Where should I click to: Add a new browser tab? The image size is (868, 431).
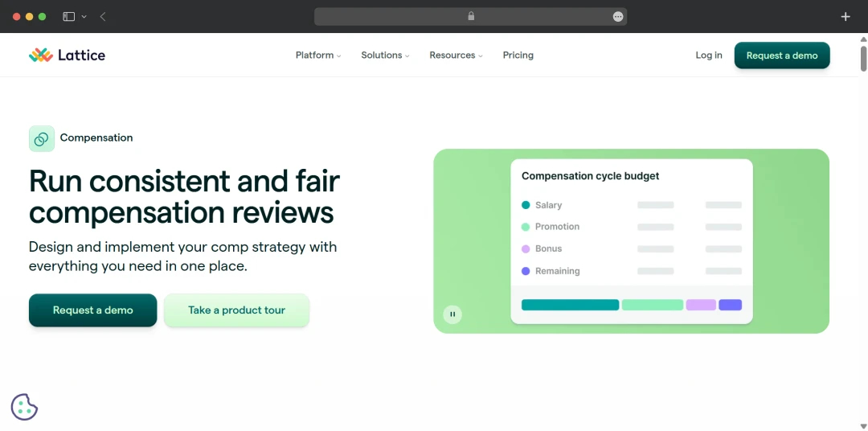(845, 17)
